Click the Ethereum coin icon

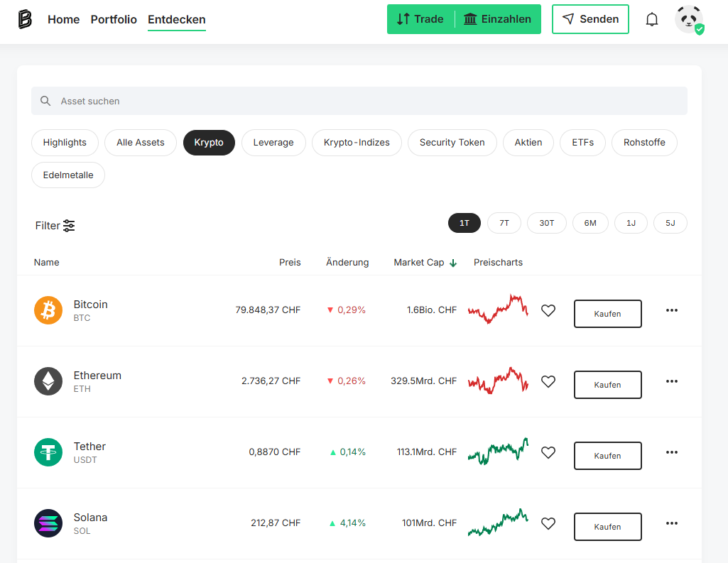(48, 381)
